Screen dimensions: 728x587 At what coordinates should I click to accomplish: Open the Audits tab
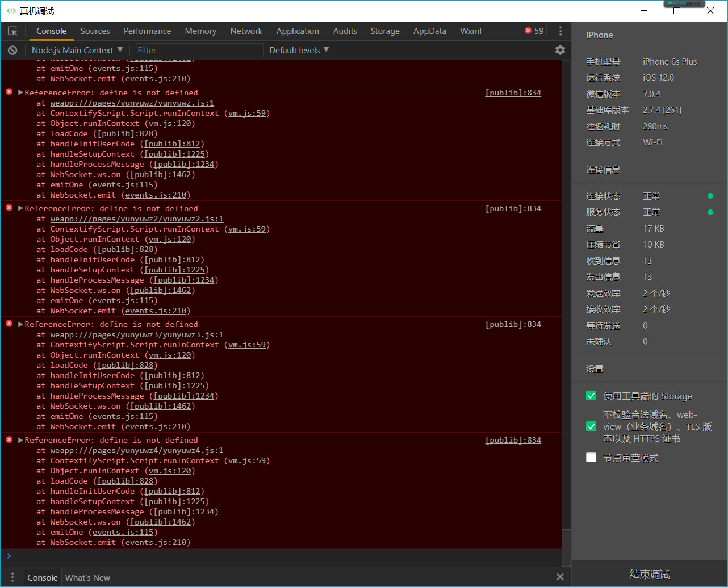pos(345,31)
